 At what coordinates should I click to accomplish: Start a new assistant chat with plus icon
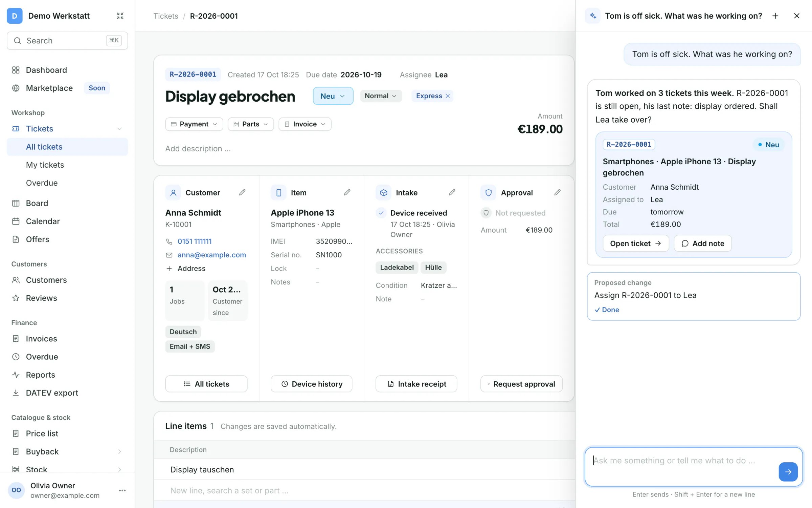(x=775, y=16)
